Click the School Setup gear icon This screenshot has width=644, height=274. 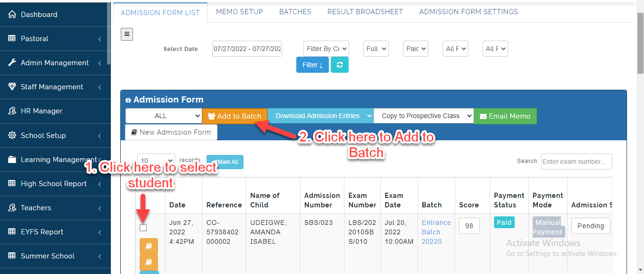pos(12,136)
